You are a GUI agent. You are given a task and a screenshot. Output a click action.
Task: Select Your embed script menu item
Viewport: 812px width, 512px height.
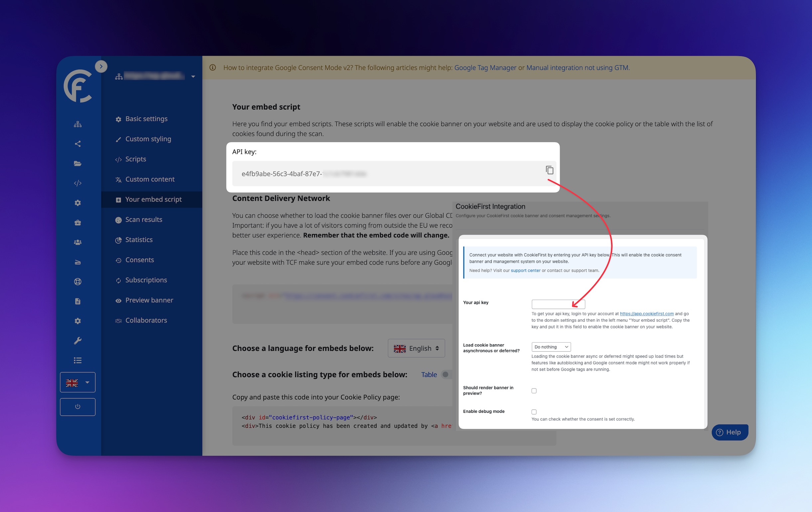152,199
